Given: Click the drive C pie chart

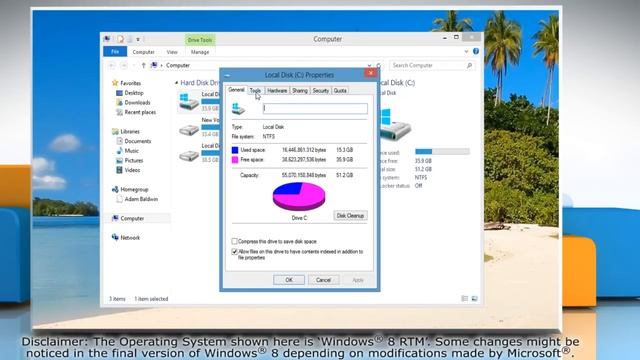Looking at the screenshot, I should tap(299, 196).
